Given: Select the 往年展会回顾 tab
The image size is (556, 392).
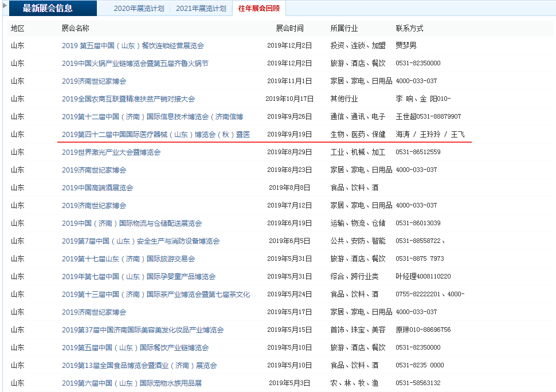Looking at the screenshot, I should coord(259,9).
